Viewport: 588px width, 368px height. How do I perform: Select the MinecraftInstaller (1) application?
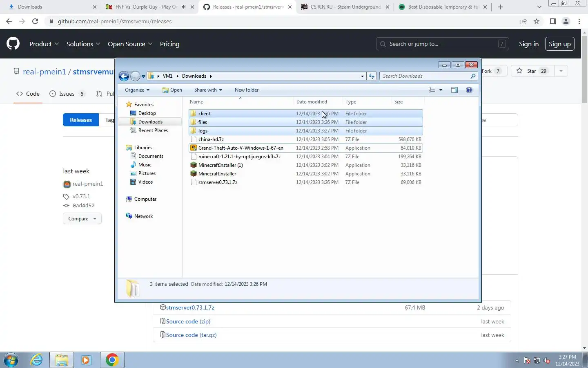point(306,165)
